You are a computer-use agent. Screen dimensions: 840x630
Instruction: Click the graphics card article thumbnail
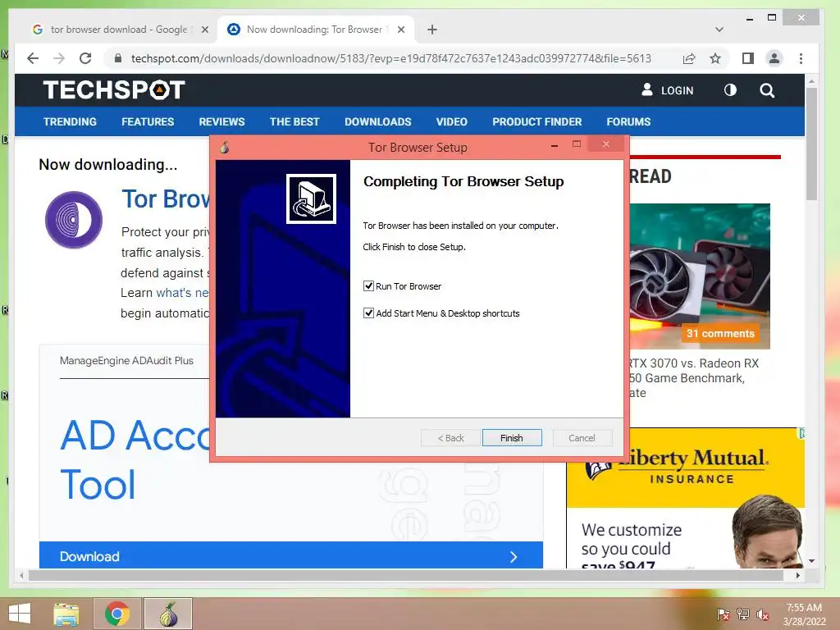[x=701, y=276]
